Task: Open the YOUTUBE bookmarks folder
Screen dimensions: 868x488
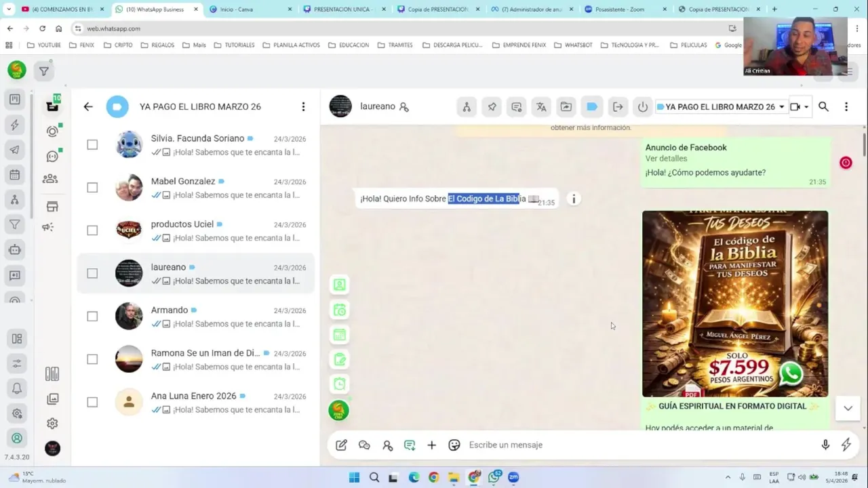Action: point(43,45)
